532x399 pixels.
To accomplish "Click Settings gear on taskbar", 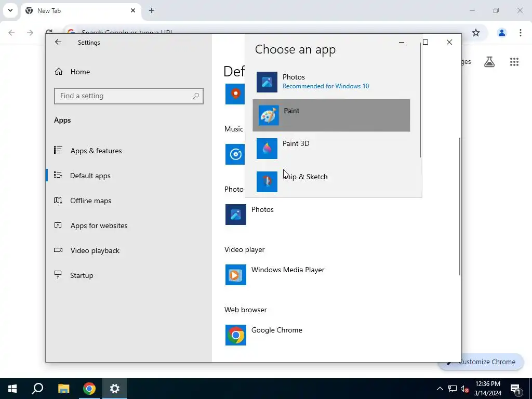I will [114, 389].
